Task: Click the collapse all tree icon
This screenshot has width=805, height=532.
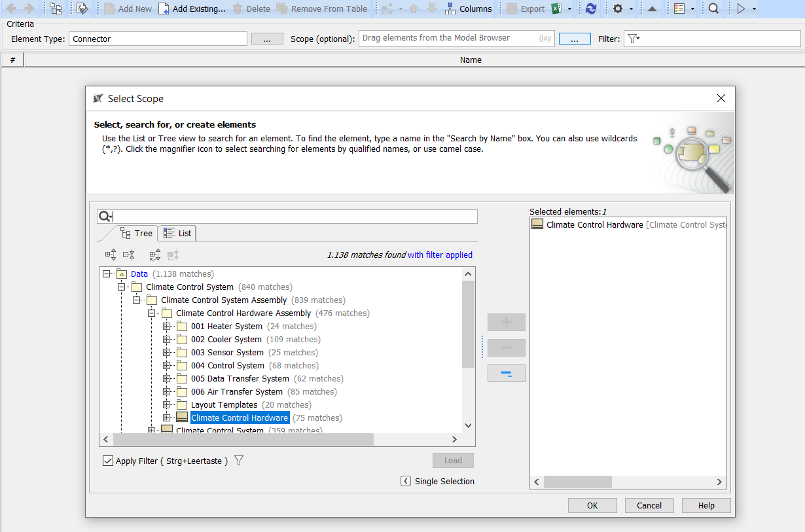Action: [x=129, y=255]
